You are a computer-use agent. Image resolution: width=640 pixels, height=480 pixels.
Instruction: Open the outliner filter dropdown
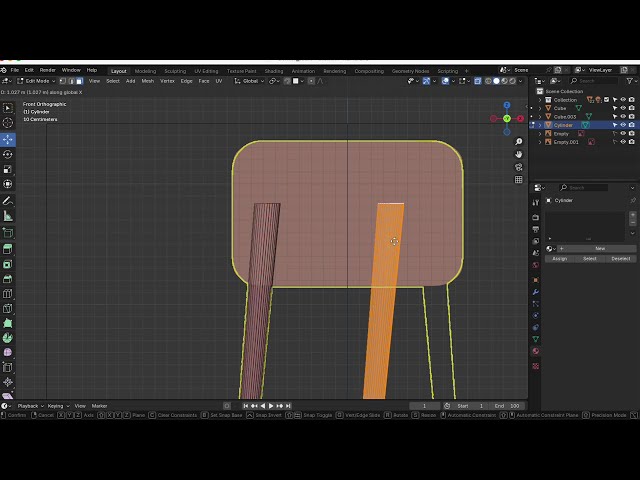(631, 81)
